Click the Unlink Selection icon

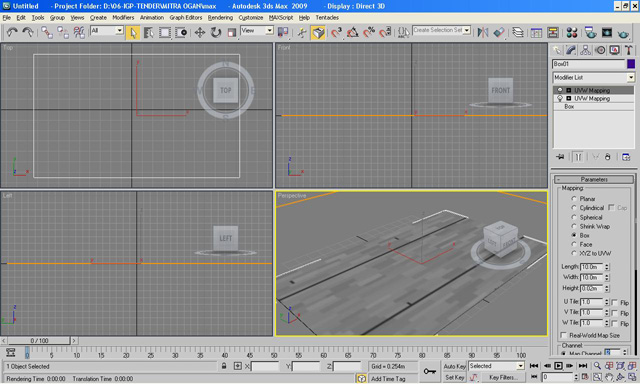63,32
